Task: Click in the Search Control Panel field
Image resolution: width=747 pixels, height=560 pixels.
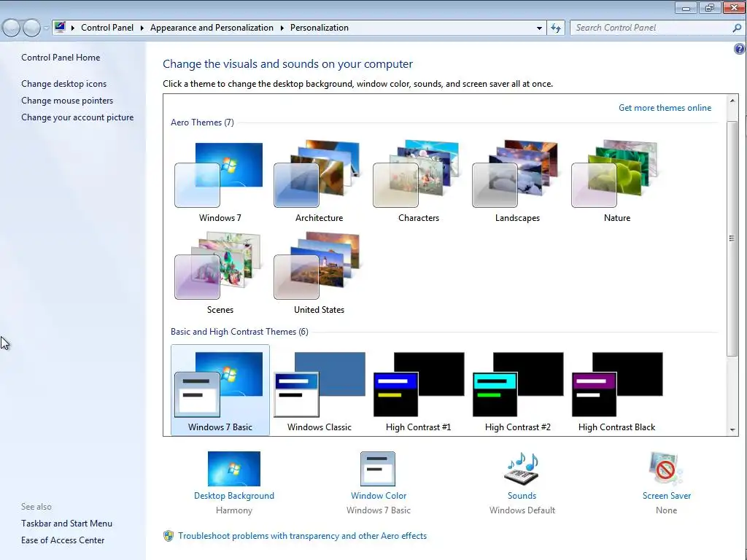Action: coord(651,28)
